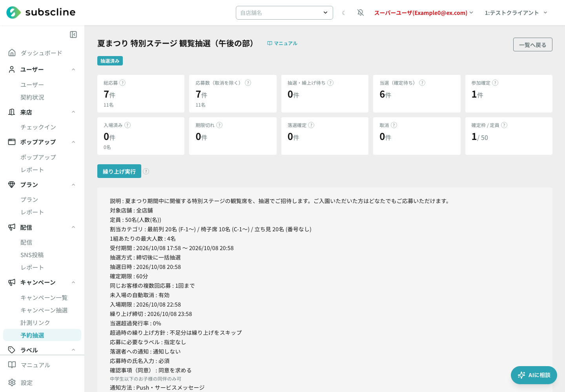The image size is (565, 392).
Task: Open the スーパーユーザ account dropdown
Action: pyautogui.click(x=424, y=13)
